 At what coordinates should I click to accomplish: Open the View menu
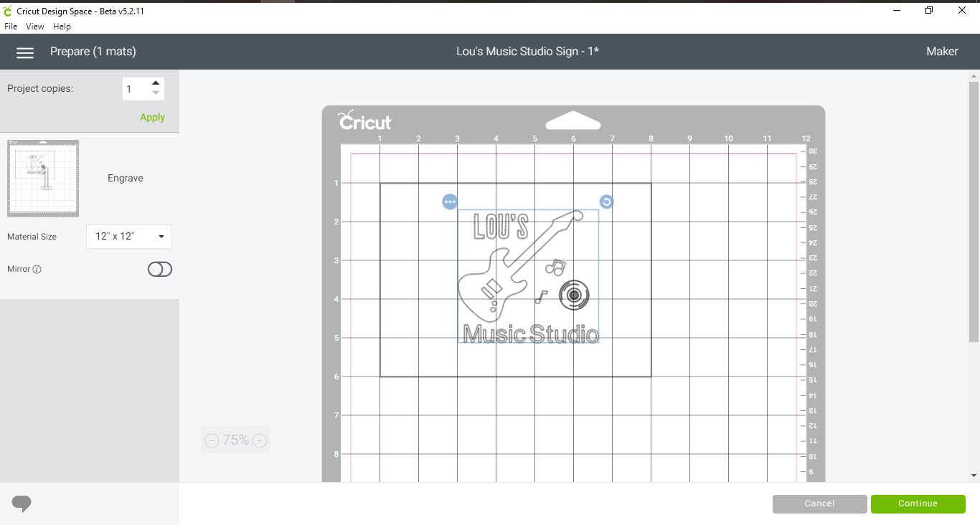click(x=35, y=27)
